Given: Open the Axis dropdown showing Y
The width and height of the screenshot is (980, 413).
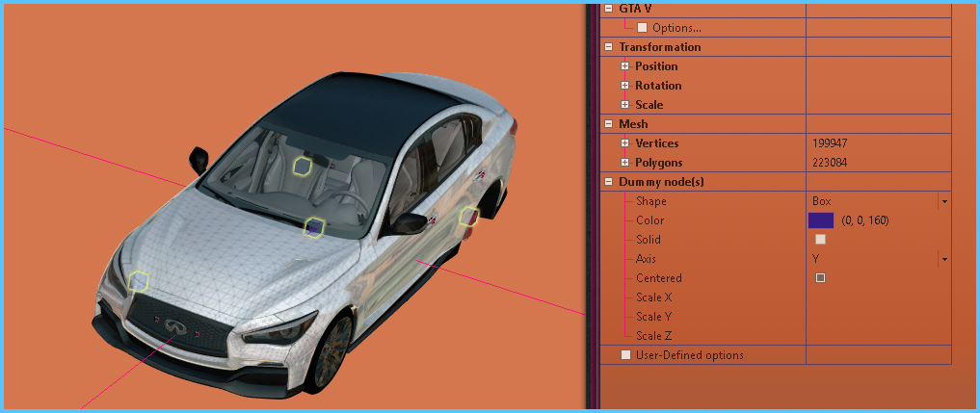Looking at the screenshot, I should (x=944, y=259).
